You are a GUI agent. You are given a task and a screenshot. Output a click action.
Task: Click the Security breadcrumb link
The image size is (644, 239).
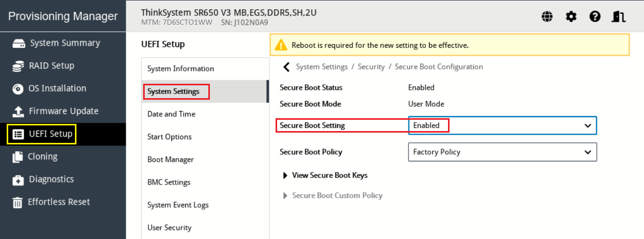[x=371, y=67]
